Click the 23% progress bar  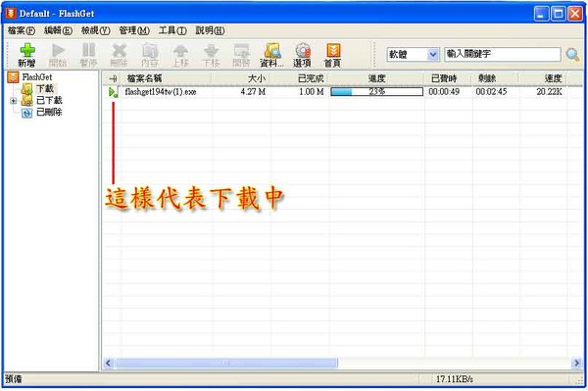click(377, 92)
